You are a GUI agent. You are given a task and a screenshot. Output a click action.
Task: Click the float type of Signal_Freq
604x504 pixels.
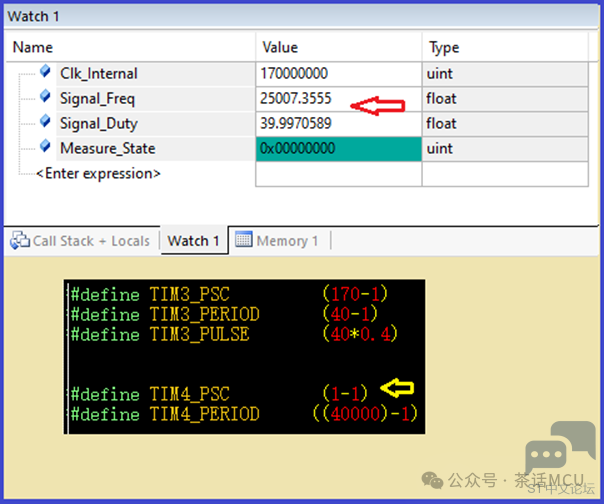[x=441, y=99]
